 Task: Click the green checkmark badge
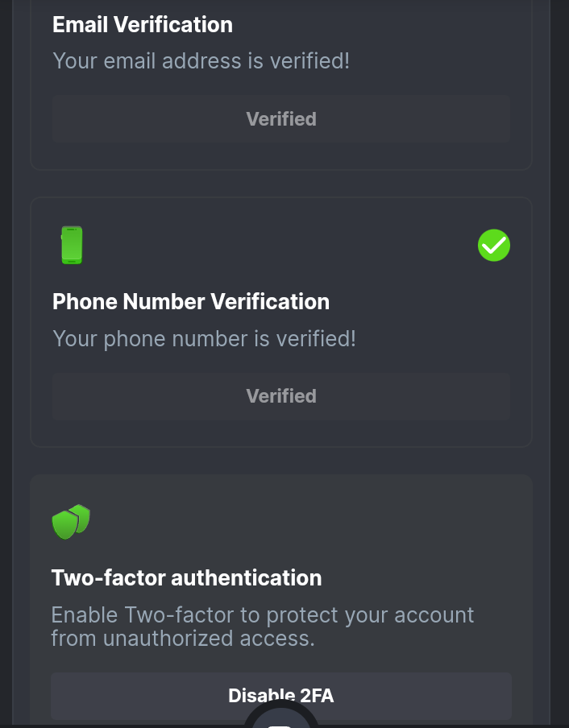494,245
